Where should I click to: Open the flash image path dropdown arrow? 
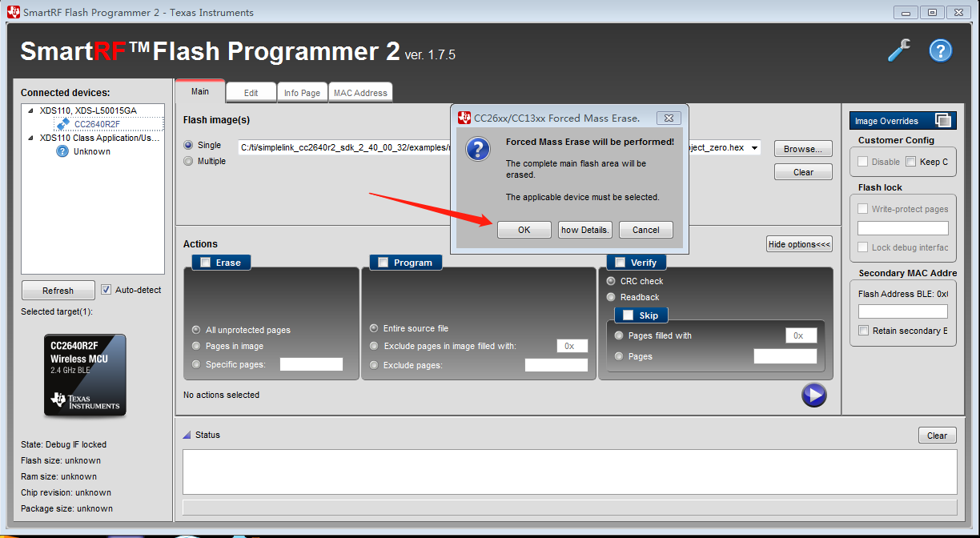[x=754, y=148]
